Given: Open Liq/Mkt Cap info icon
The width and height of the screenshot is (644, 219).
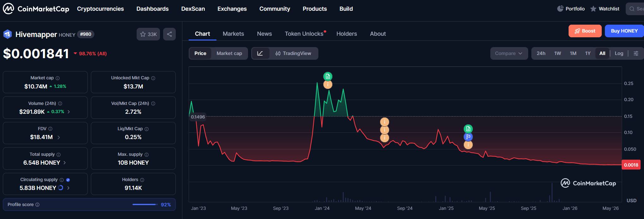Looking at the screenshot, I should [146, 129].
